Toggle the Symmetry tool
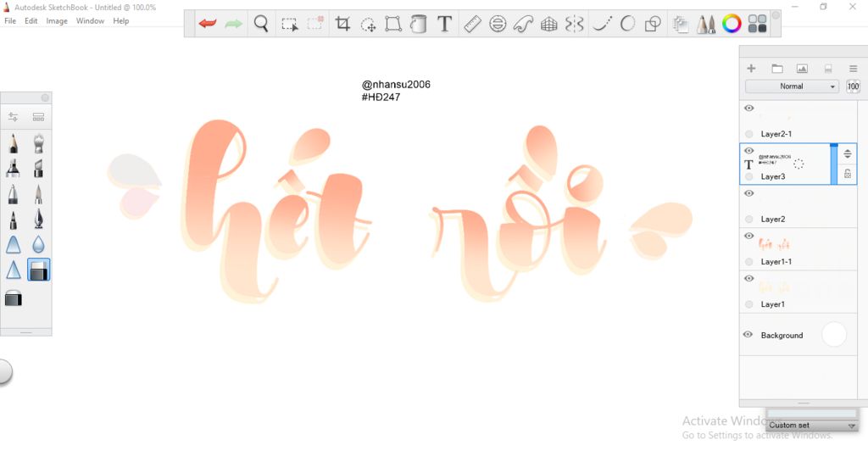This screenshot has height=462, width=868. click(x=575, y=24)
